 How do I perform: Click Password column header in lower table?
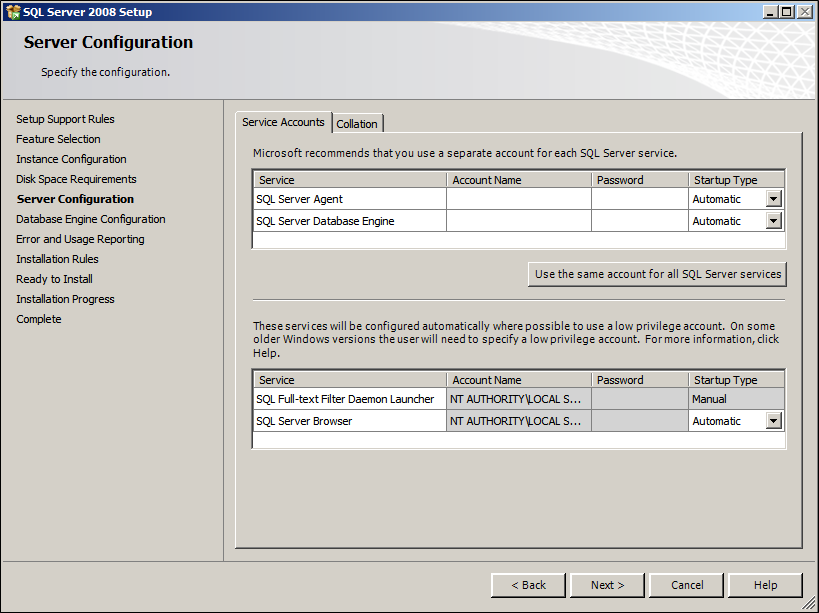(x=640, y=380)
